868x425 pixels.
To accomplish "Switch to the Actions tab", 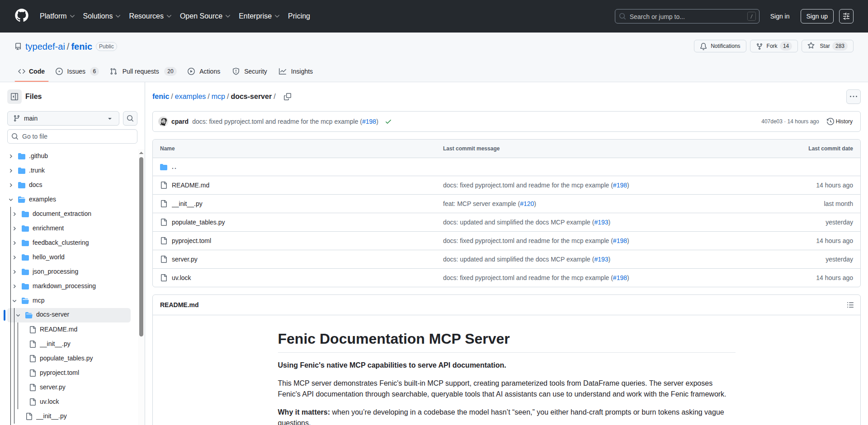I will [204, 71].
